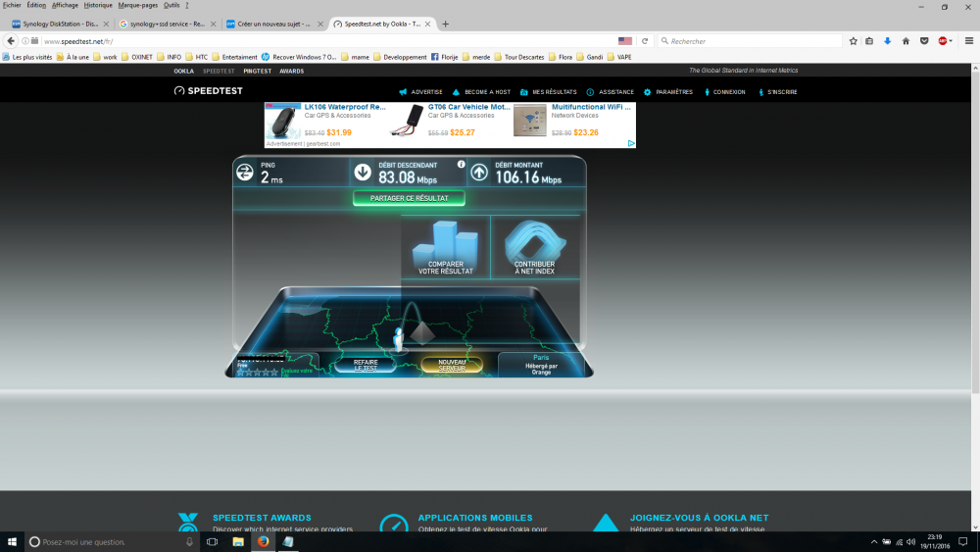Screen dimensions: 980x552
Task: Click the Firefox home toolbar icon
Action: point(906,41)
